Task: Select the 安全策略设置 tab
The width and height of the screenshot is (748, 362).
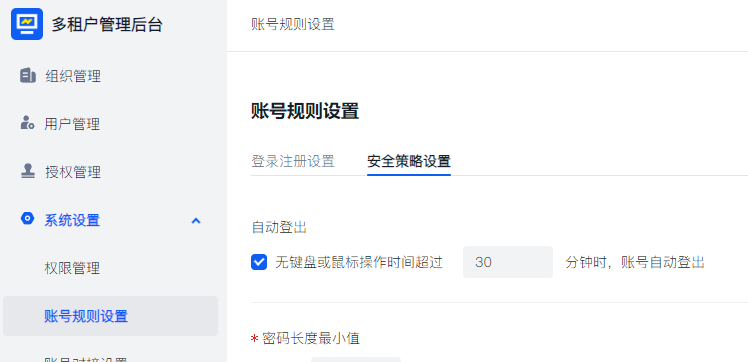Action: [409, 161]
